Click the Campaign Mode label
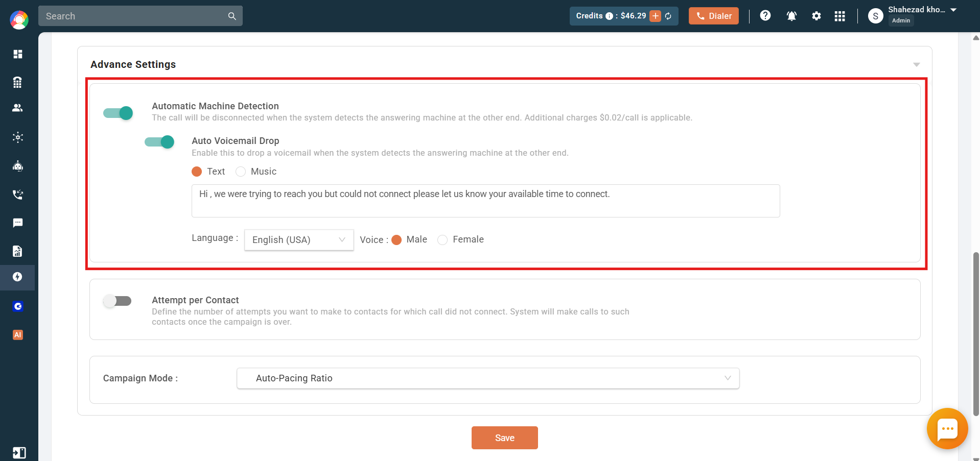980x461 pixels. click(141, 378)
